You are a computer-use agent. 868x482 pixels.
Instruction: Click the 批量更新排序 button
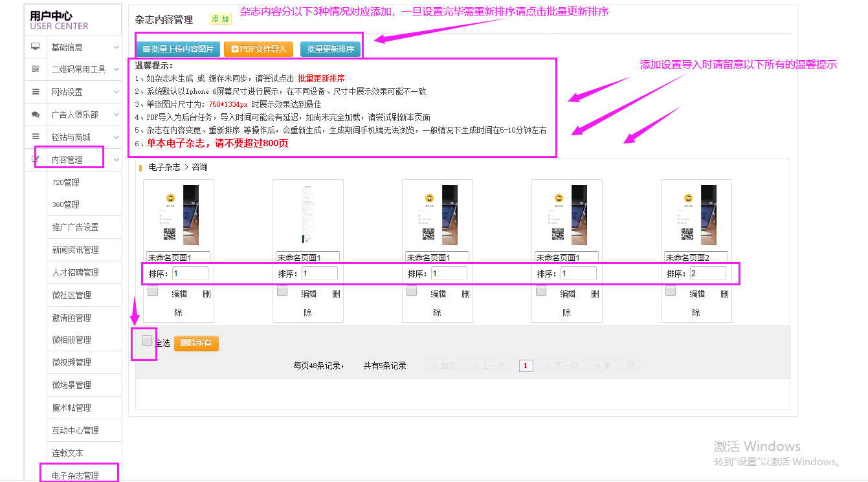coord(330,49)
